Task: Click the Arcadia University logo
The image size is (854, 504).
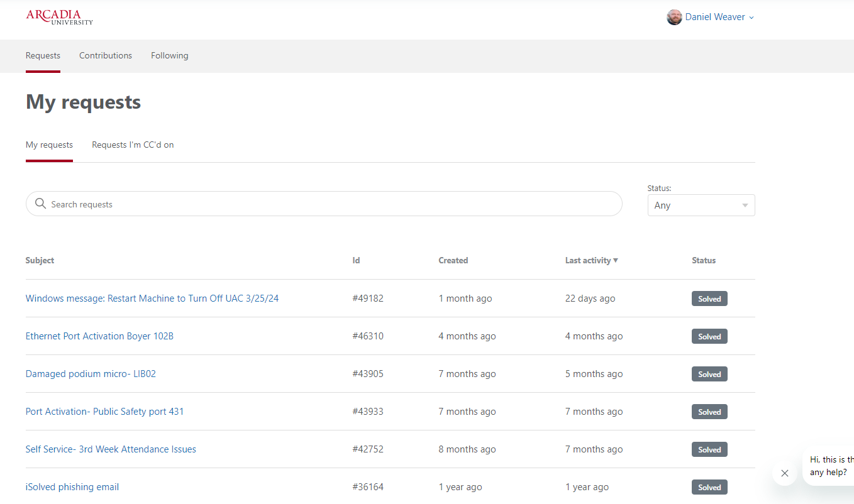Action: pyautogui.click(x=59, y=17)
